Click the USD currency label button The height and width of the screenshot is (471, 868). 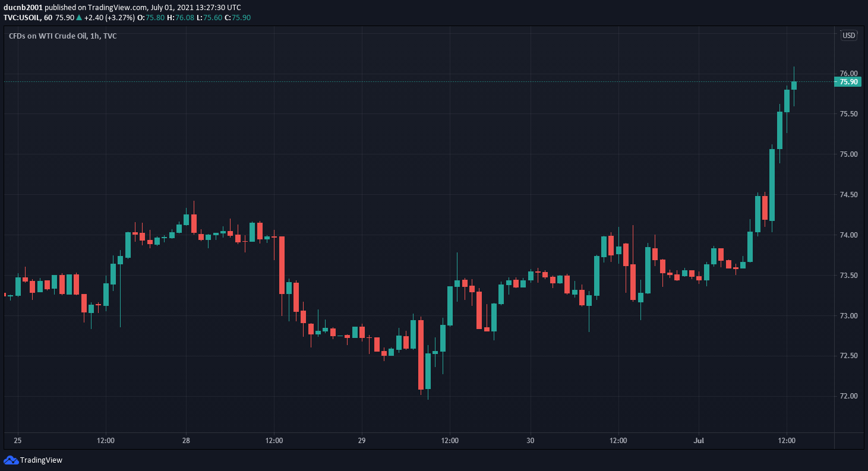[x=849, y=36]
